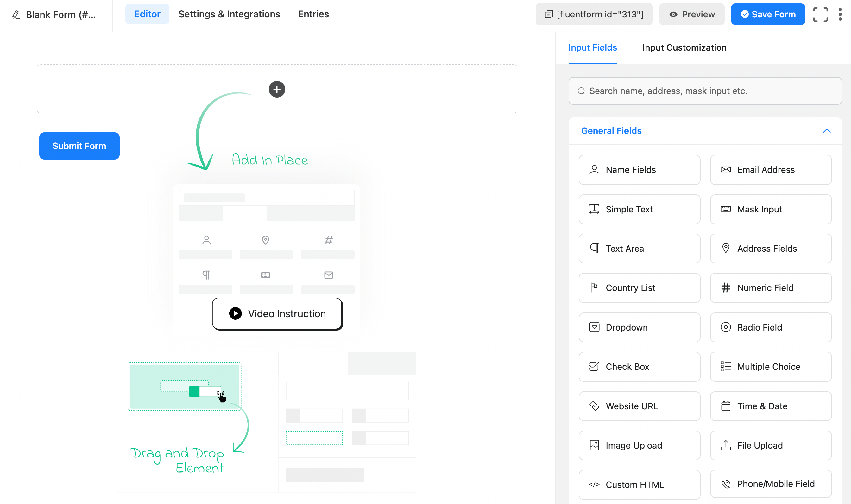Click the Multiple Choice list icon
Image resolution: width=851 pixels, height=504 pixels.
click(726, 367)
